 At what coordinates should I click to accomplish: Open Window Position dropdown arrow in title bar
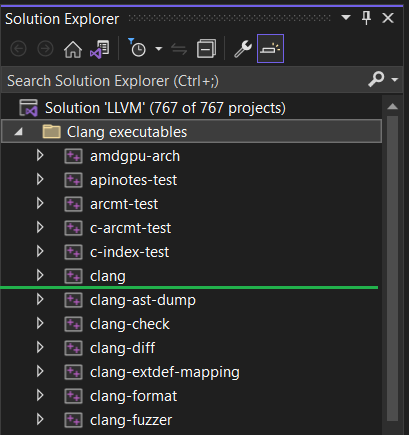click(346, 17)
